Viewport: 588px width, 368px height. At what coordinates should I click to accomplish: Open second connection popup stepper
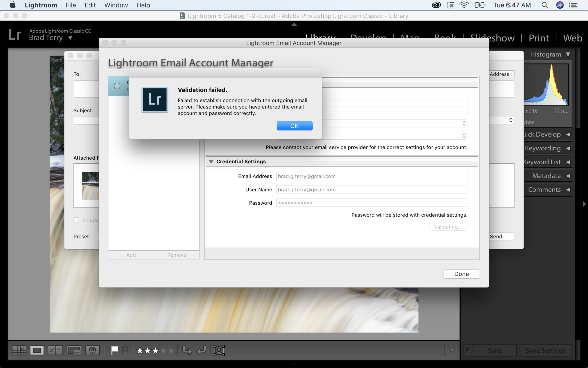(x=464, y=136)
